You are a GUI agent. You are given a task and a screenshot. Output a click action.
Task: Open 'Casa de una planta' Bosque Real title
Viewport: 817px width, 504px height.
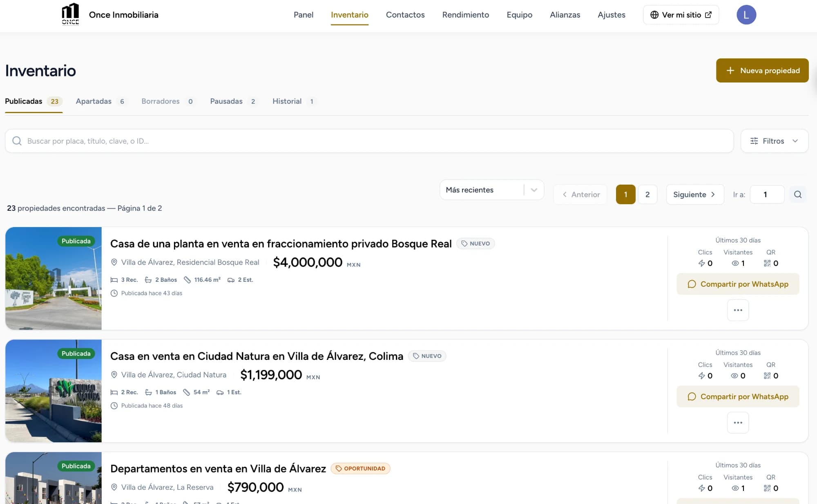tap(281, 243)
